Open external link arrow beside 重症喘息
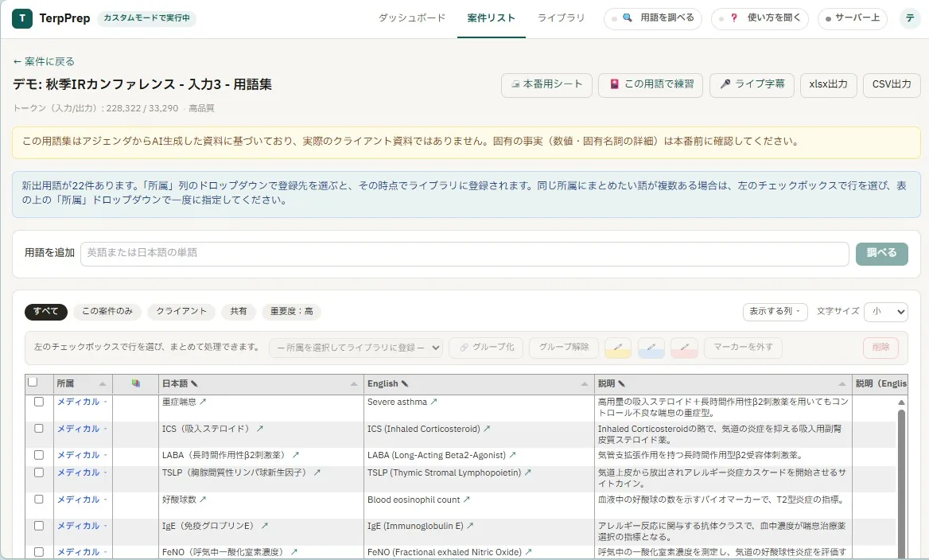Screen dimensions: 929x560 coord(203,402)
